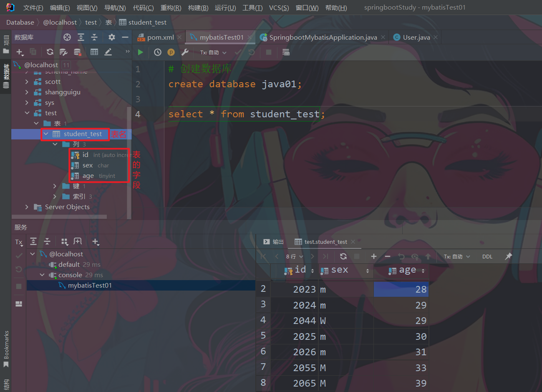The height and width of the screenshot is (392, 542).
Task: Expand the 键 1 keys folder
Action: pos(55,186)
